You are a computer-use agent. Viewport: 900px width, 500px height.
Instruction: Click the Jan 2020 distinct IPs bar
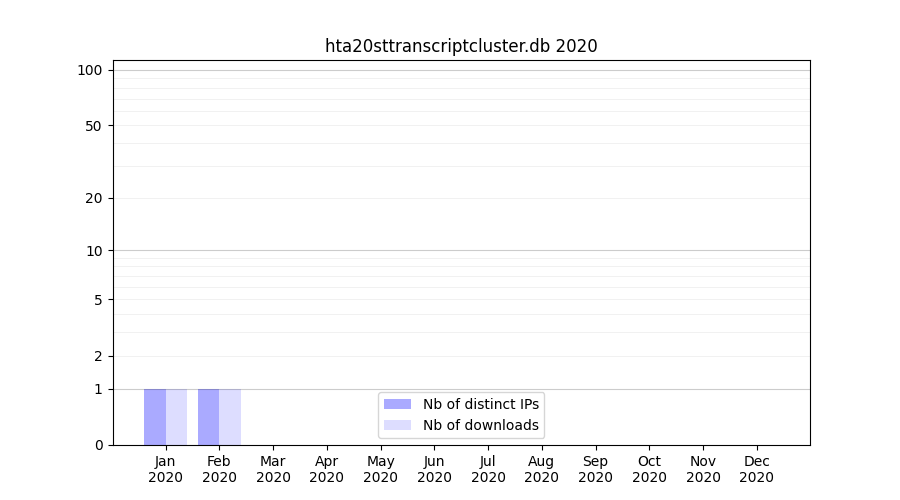click(155, 417)
